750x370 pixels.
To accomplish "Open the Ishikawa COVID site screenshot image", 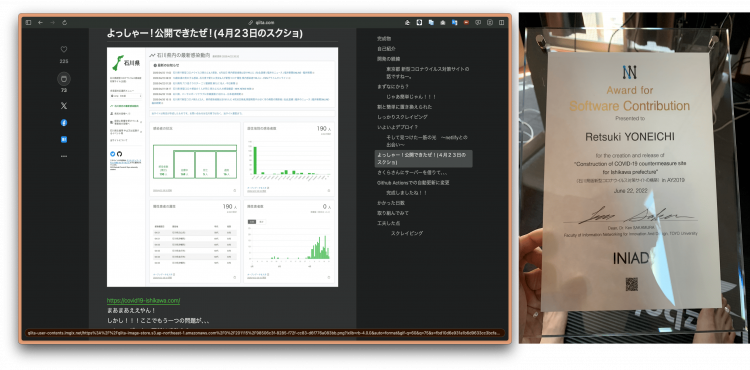I will (222, 167).
